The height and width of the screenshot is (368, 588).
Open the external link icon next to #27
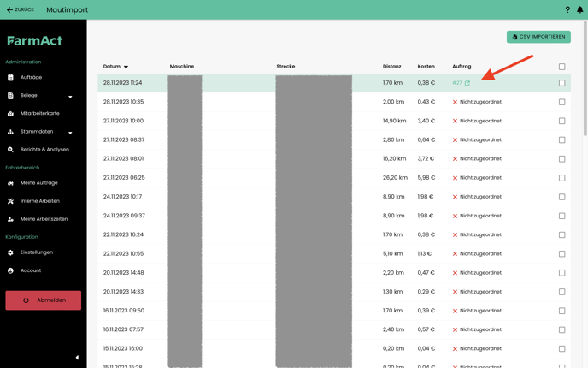coord(467,83)
